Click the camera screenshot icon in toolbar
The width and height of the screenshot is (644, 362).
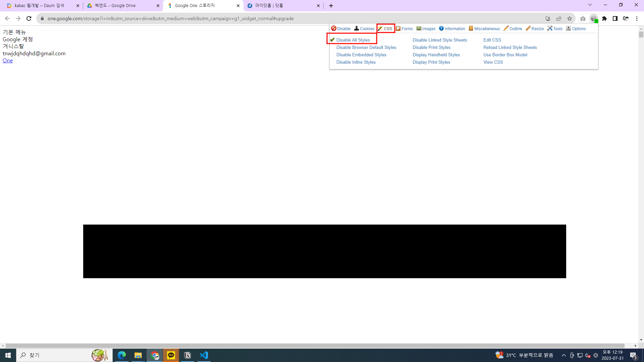(x=583, y=19)
